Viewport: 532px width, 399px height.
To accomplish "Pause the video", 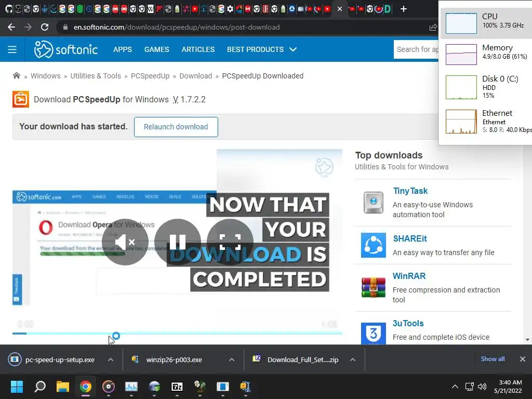I will [178, 242].
